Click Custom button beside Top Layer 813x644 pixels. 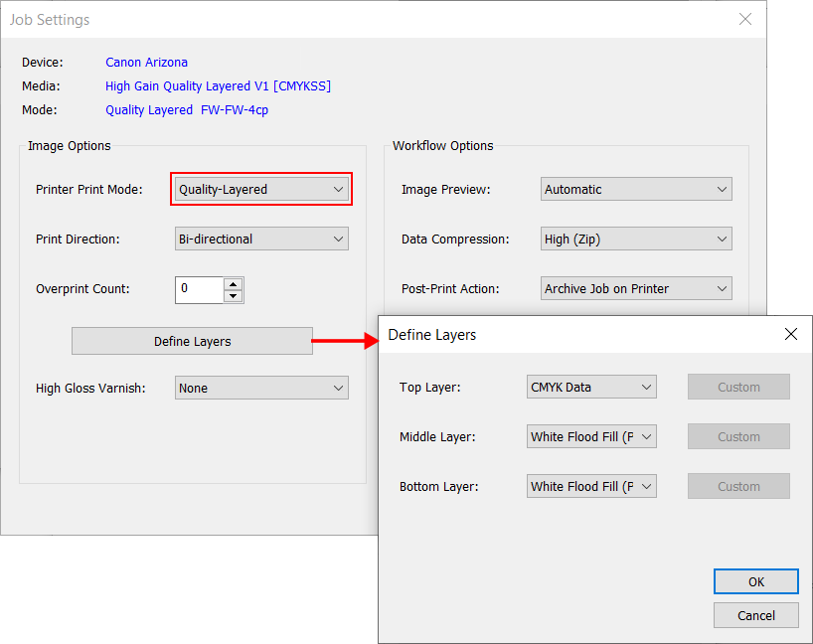point(738,387)
